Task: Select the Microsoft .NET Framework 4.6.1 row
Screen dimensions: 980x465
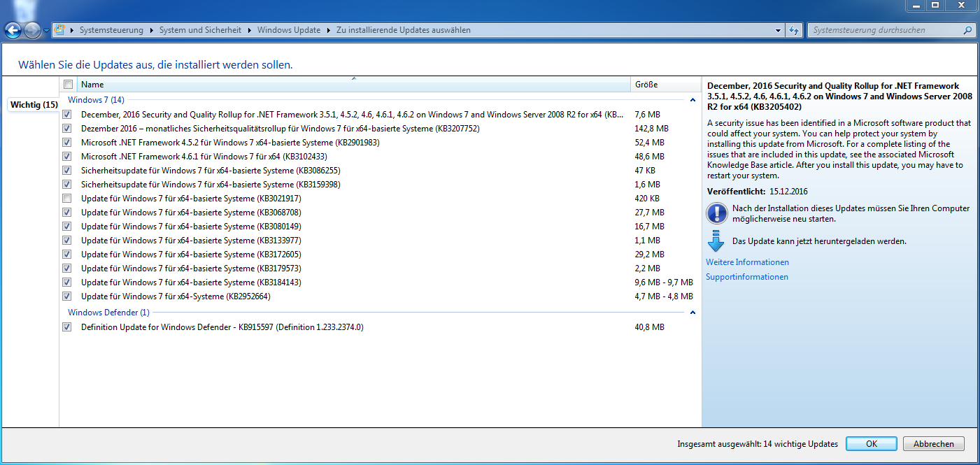Action: [380, 156]
